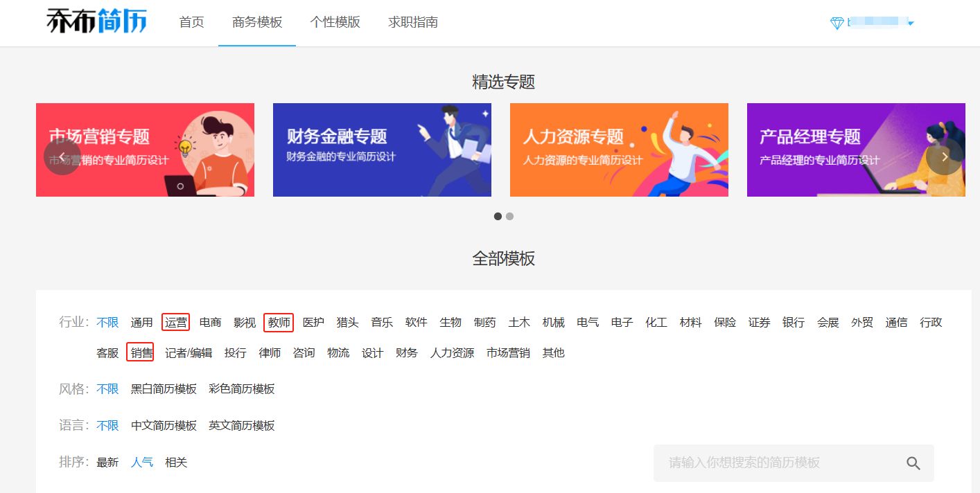Click the diamond VIP icon
980x493 pixels.
837,23
